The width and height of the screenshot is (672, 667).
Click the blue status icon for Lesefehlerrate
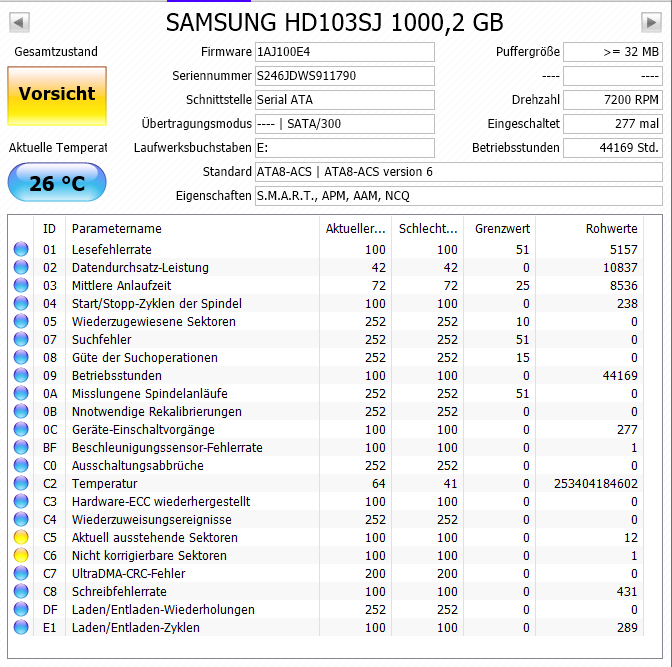[21, 249]
